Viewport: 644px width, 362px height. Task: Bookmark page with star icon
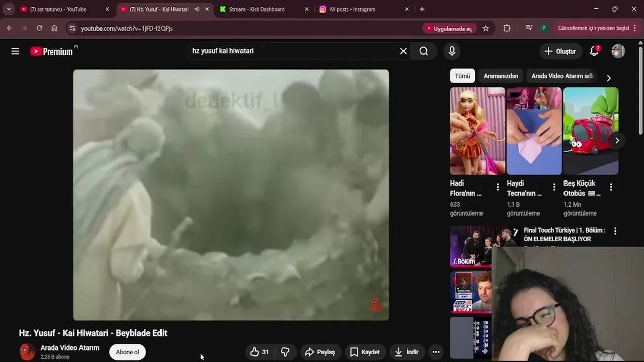pos(486,28)
